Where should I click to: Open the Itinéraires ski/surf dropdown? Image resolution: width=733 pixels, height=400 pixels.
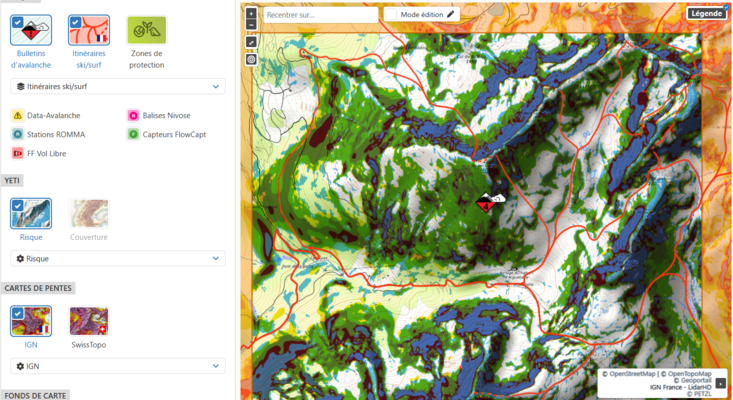point(117,86)
